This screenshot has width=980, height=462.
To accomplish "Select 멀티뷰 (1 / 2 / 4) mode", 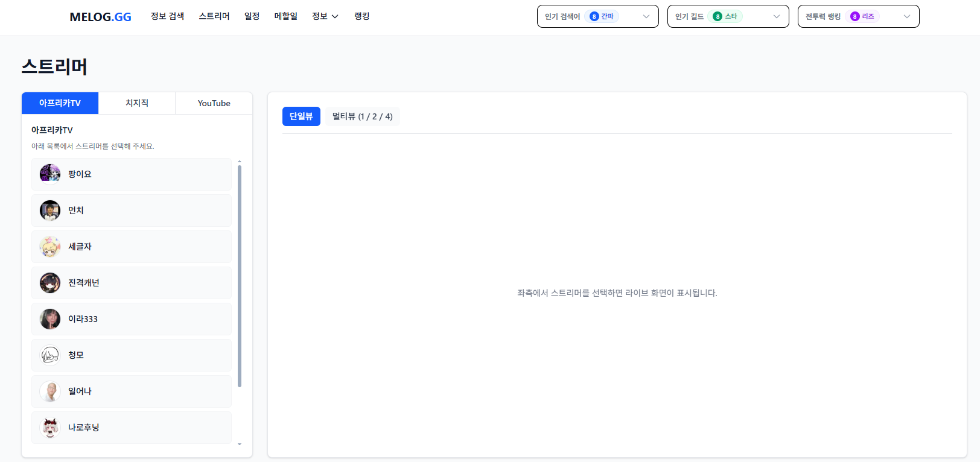I will point(362,116).
